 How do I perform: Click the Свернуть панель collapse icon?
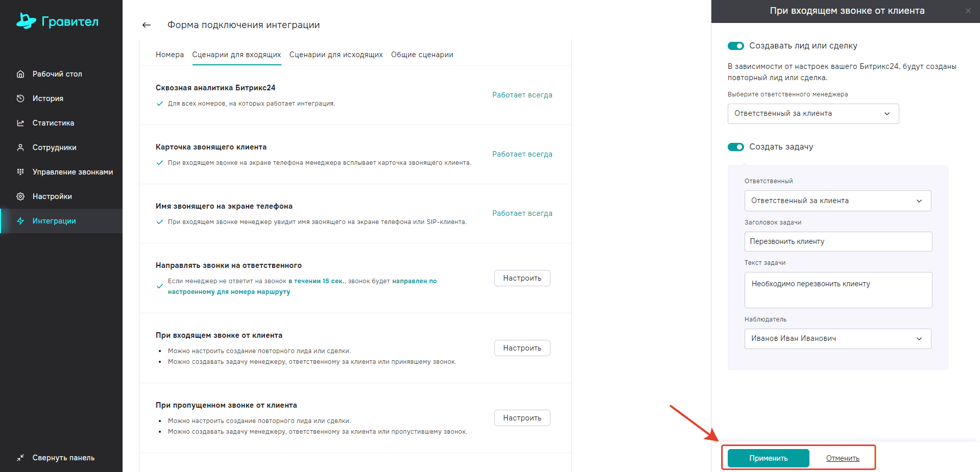(20, 458)
